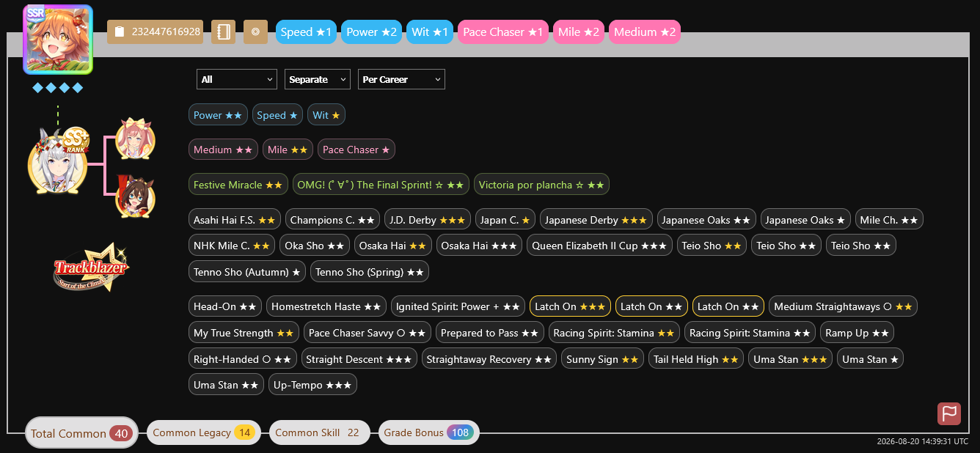Viewport: 980px width, 453px height.
Task: Click the J.D. Derby ★★★ race chip
Action: pos(428,220)
